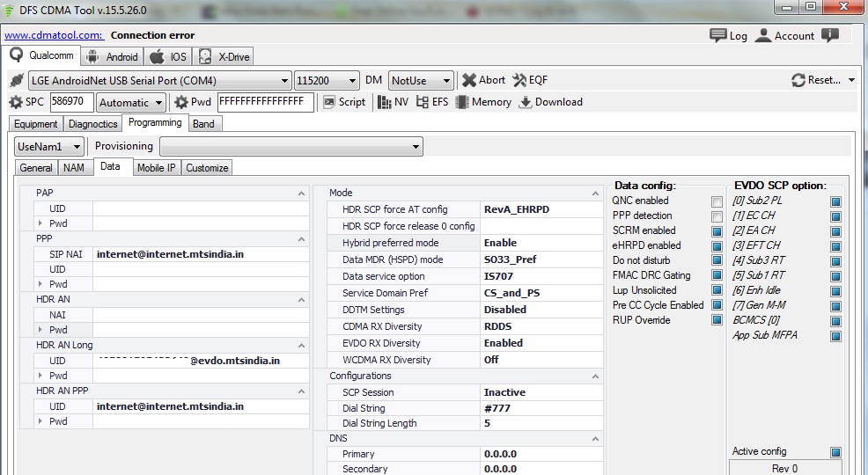Image resolution: width=868 pixels, height=475 pixels.
Task: Select the General sub-tab
Action: (x=36, y=167)
